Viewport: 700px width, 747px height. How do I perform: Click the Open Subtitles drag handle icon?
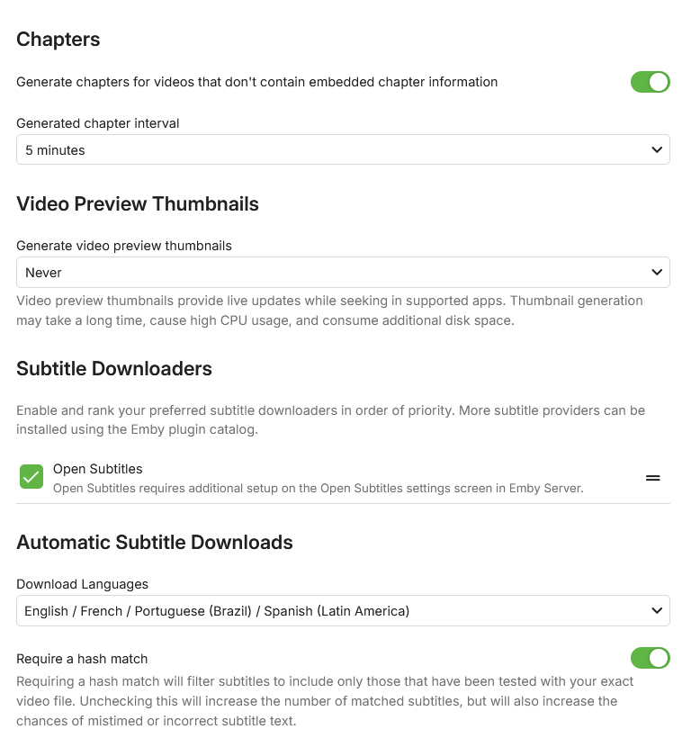pos(653,478)
